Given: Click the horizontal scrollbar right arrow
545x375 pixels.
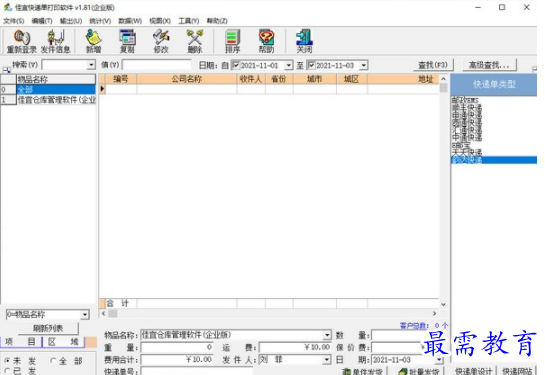Looking at the screenshot, I should [x=434, y=313].
